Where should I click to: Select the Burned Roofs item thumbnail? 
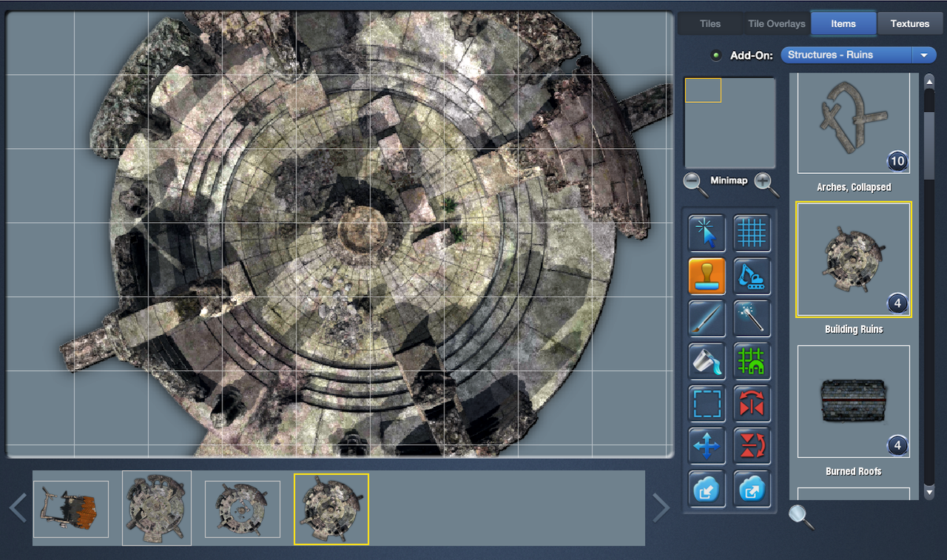(854, 402)
